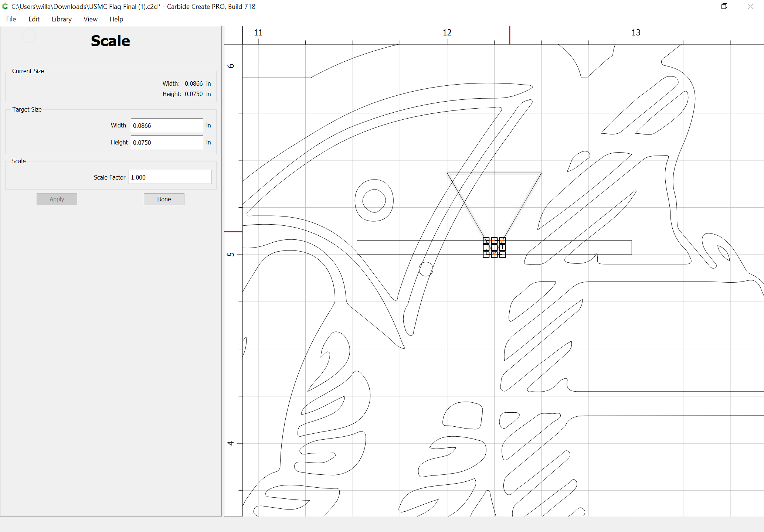The width and height of the screenshot is (764, 532).
Task: Open the Edit menu
Action: pos(34,19)
